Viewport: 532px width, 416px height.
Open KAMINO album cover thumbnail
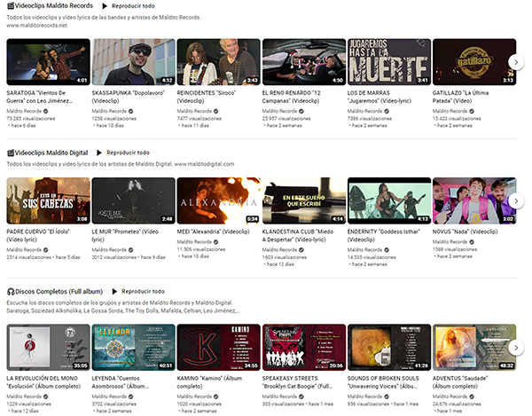pyautogui.click(x=219, y=347)
